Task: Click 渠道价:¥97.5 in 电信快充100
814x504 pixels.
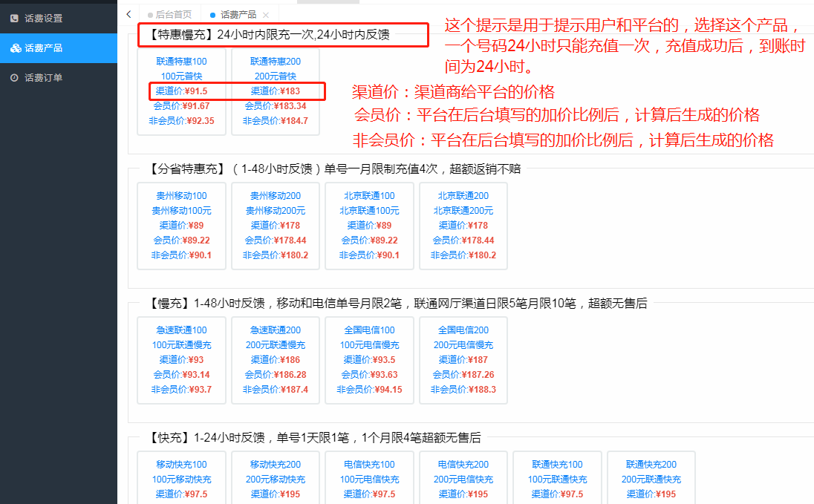Action: click(x=369, y=494)
